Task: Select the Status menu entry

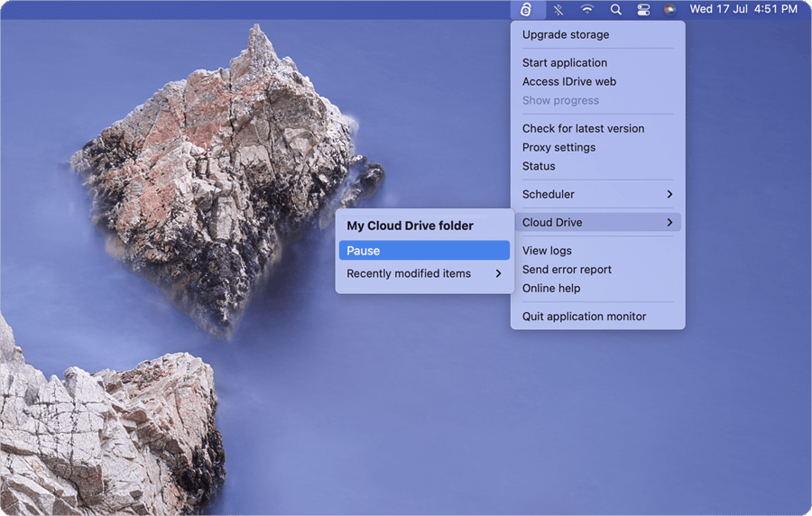Action: tap(597, 166)
